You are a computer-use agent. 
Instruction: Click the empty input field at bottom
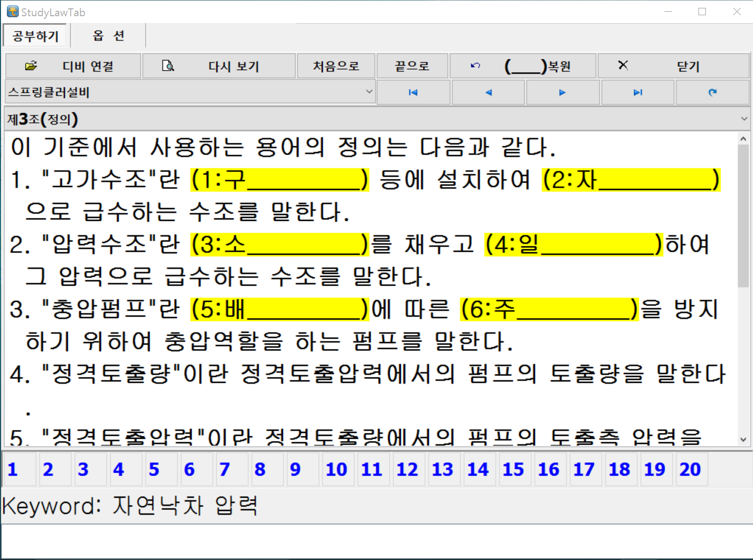point(376,541)
